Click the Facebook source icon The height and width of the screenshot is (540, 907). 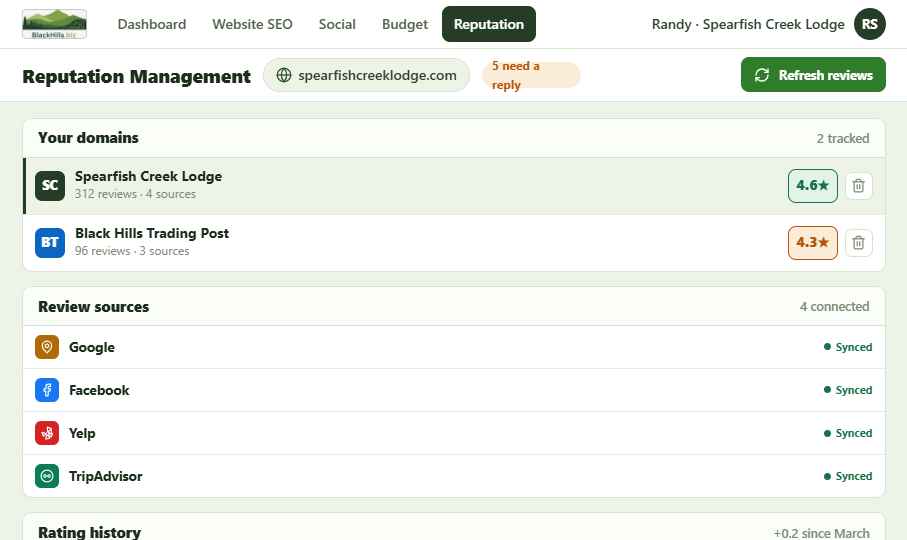coord(47,390)
